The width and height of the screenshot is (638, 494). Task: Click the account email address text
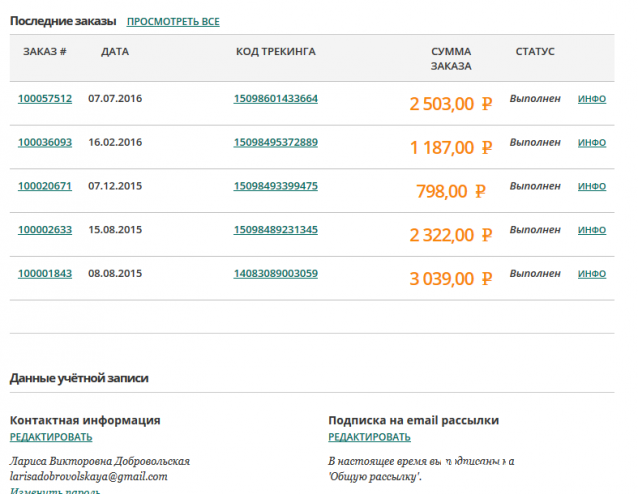point(88,477)
